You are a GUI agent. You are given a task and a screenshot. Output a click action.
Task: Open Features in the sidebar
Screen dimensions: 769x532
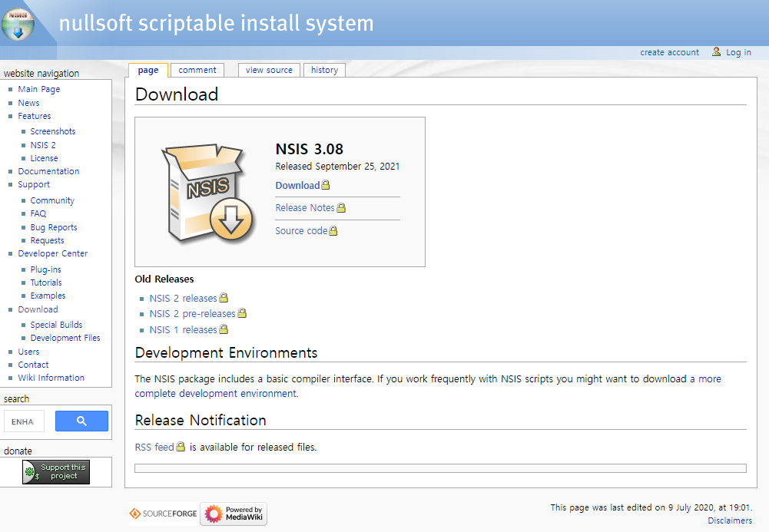35,116
